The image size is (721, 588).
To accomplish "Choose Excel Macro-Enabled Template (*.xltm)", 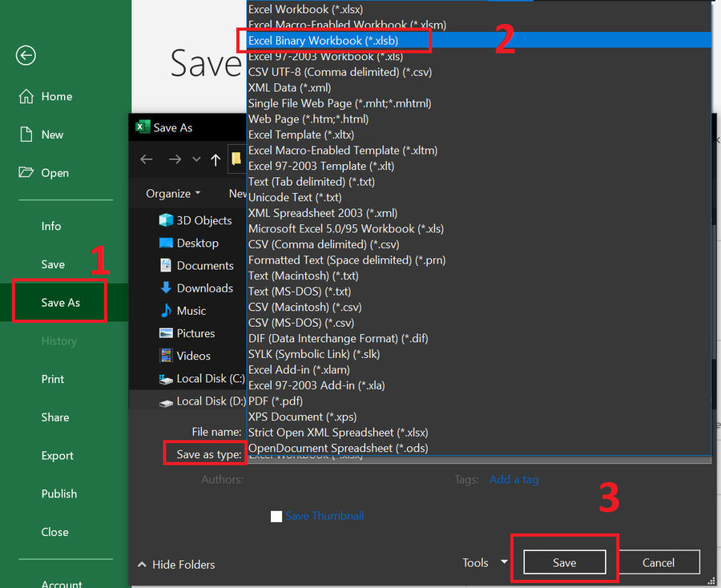I will coord(479,151).
